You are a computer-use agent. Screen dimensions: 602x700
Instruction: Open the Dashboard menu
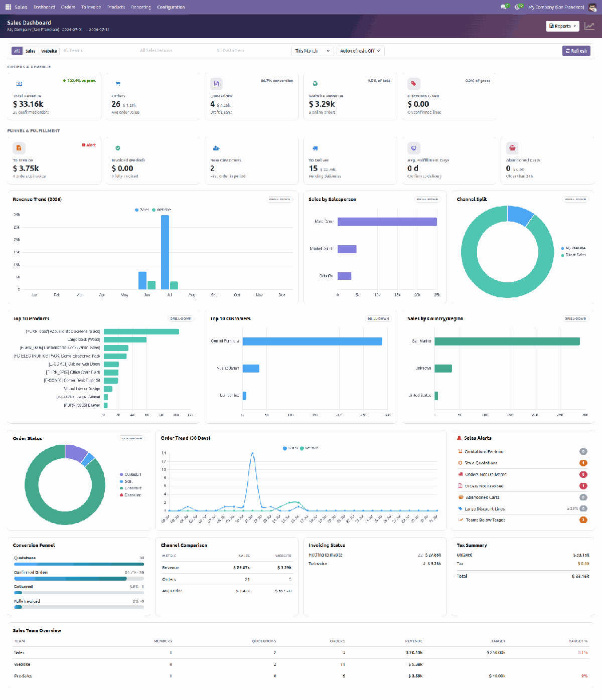tap(44, 7)
